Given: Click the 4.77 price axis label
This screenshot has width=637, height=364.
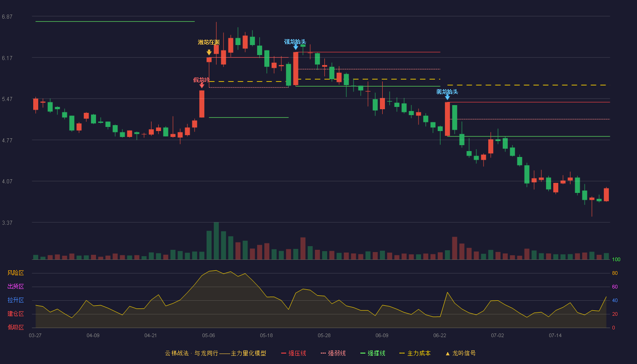Looking at the screenshot, I should coord(7,141).
